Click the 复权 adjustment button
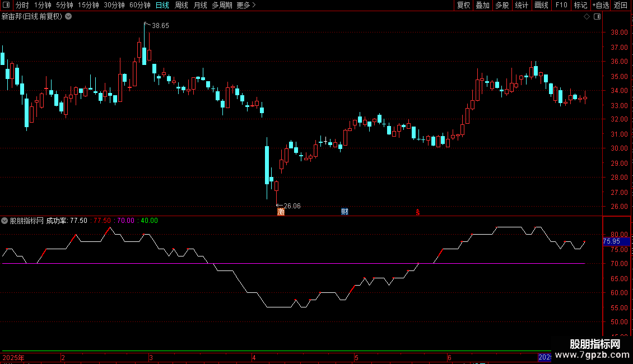This screenshot has height=364, width=633. tap(463, 5)
